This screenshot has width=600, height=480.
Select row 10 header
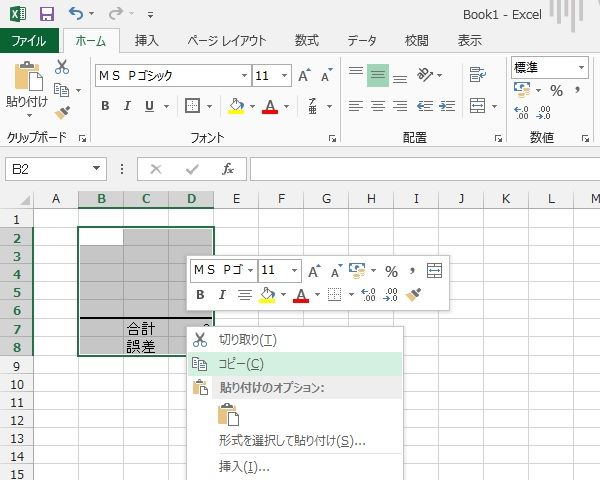pos(17,384)
